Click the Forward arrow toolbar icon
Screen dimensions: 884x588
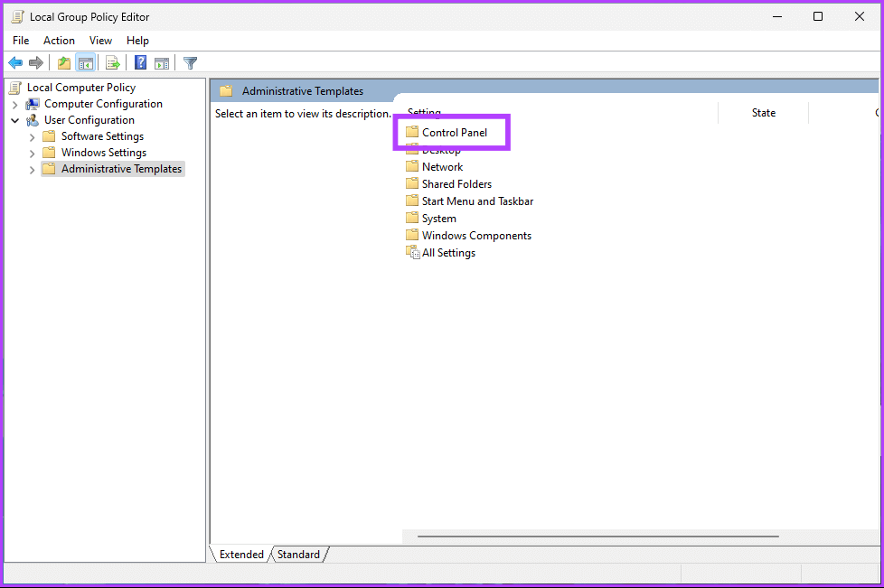[36, 63]
